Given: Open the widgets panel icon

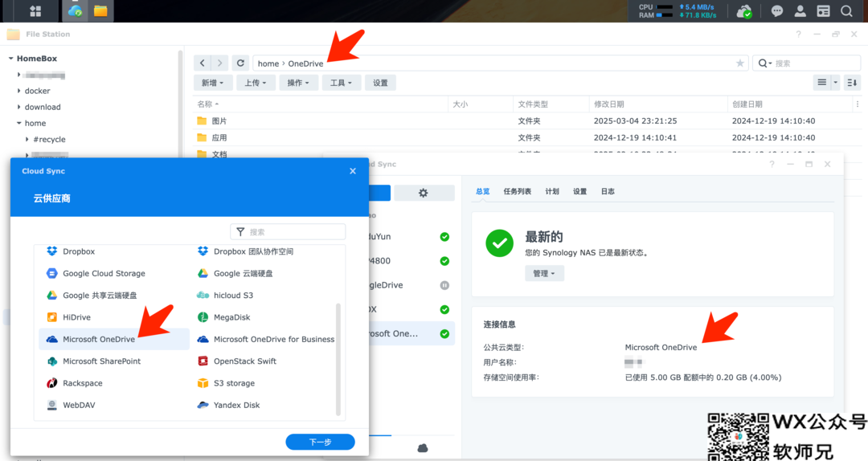Looking at the screenshot, I should point(823,11).
